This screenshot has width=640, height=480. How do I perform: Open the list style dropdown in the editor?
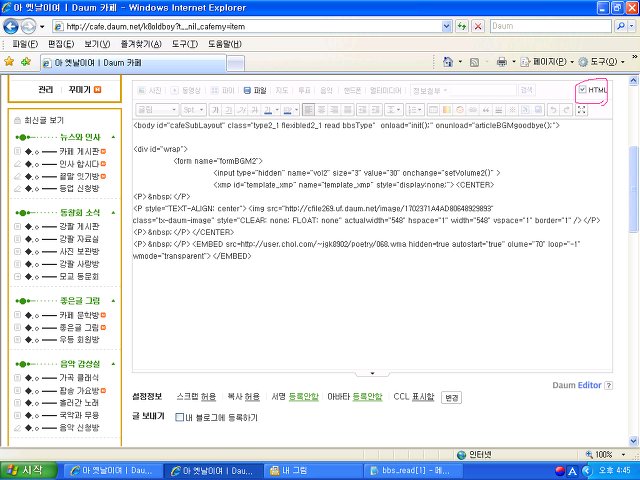[416, 110]
